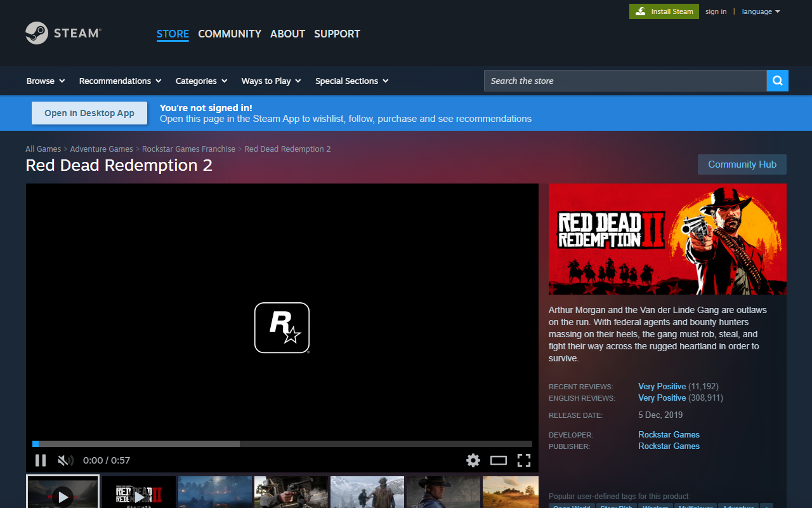
Task: Select the first trailer thumbnail
Action: (x=63, y=493)
